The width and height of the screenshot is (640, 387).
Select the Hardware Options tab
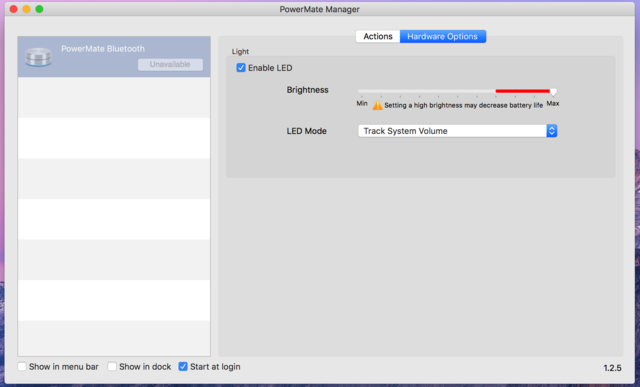443,36
